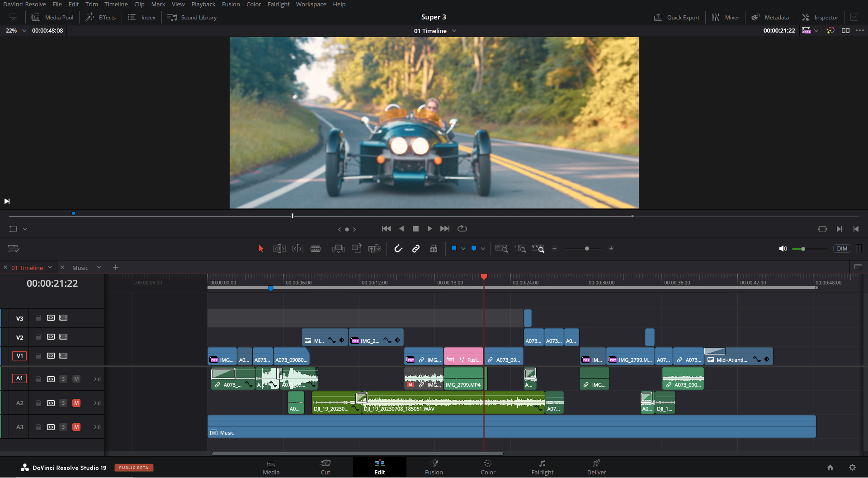Image resolution: width=868 pixels, height=478 pixels.
Task: Switch to the Music timeline tab
Action: point(80,268)
